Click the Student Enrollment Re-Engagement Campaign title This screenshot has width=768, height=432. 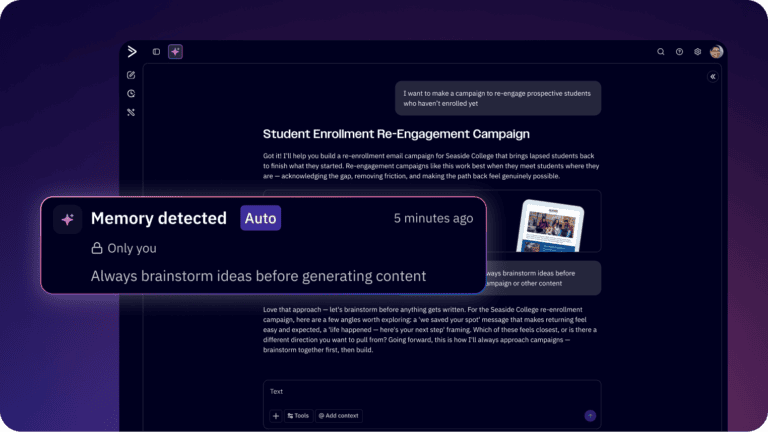396,134
